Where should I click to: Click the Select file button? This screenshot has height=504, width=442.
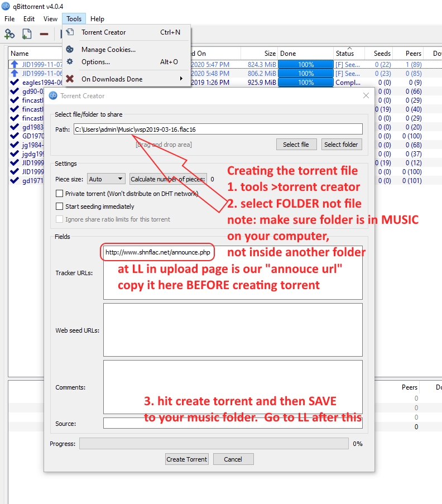(x=296, y=145)
